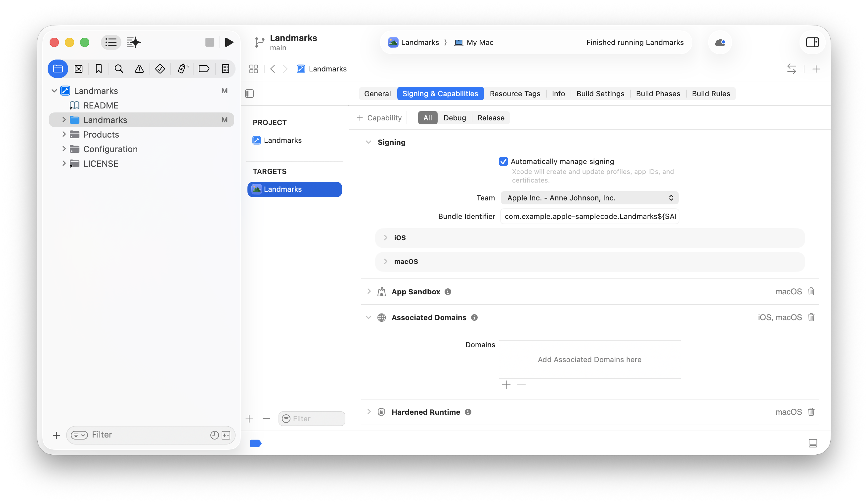
Task: Open the Report navigator document icon
Action: tap(225, 69)
